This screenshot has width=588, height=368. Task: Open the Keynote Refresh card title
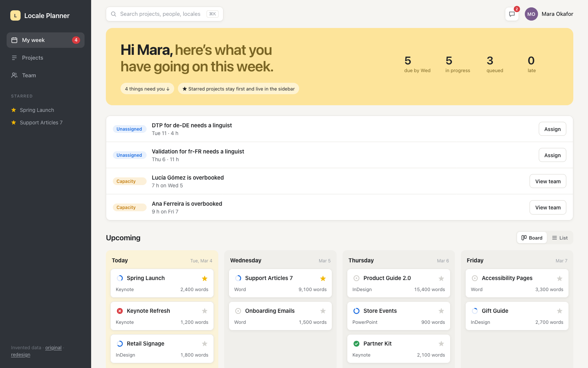(x=148, y=311)
